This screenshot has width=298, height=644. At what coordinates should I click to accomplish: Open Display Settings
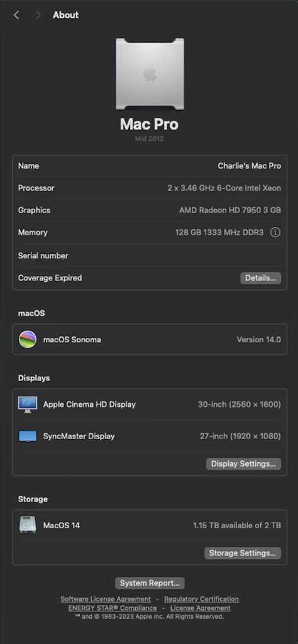click(x=243, y=464)
